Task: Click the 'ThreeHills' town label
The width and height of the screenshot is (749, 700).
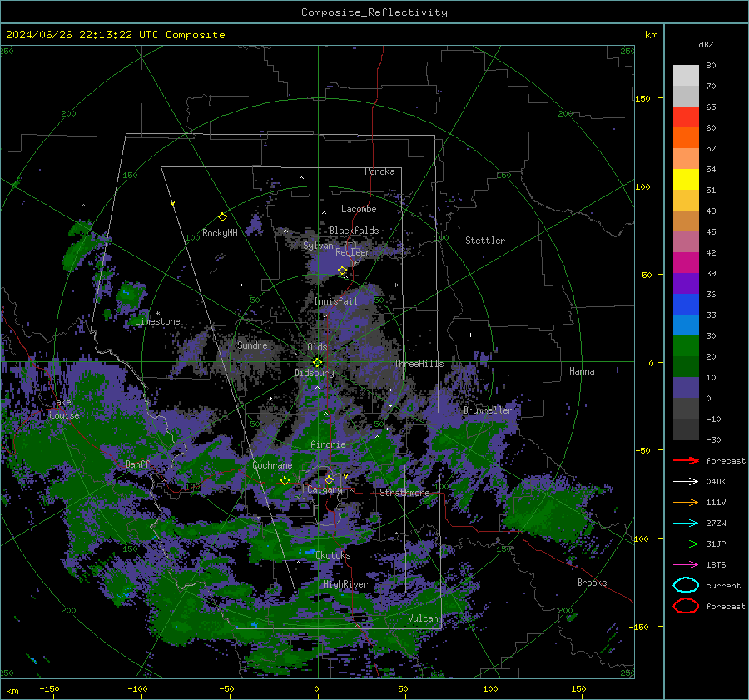Action: pyautogui.click(x=419, y=364)
